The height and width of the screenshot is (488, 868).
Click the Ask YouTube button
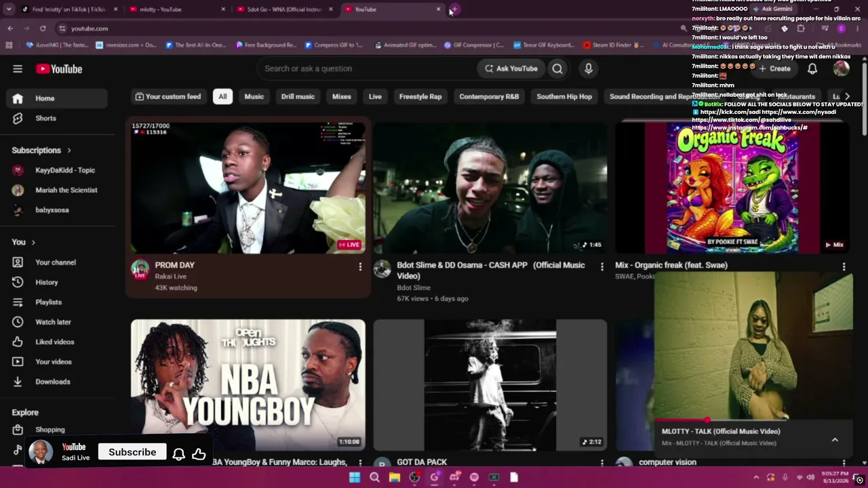point(511,68)
